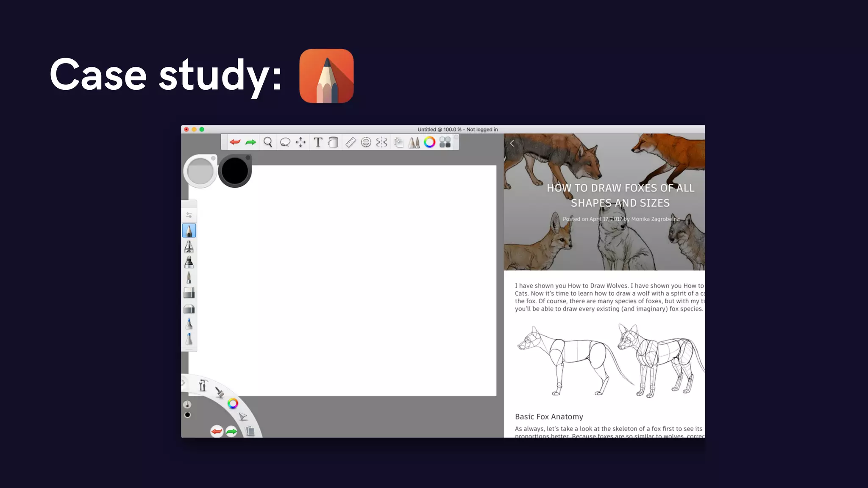Click the small brush indicator in lagoon
The image size is (868, 488).
[187, 405]
